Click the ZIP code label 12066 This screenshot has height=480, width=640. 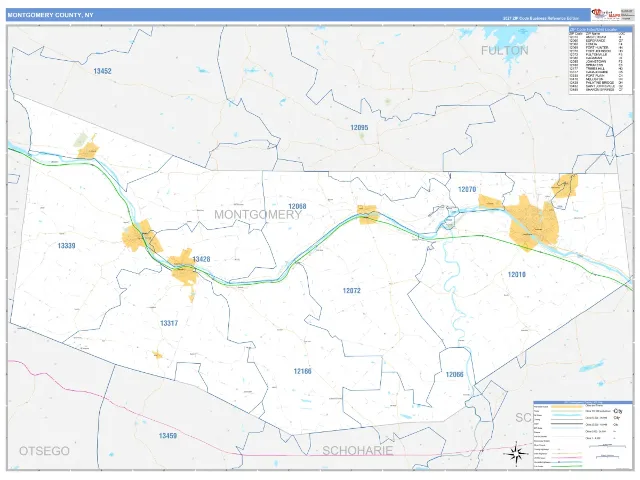coord(454,375)
